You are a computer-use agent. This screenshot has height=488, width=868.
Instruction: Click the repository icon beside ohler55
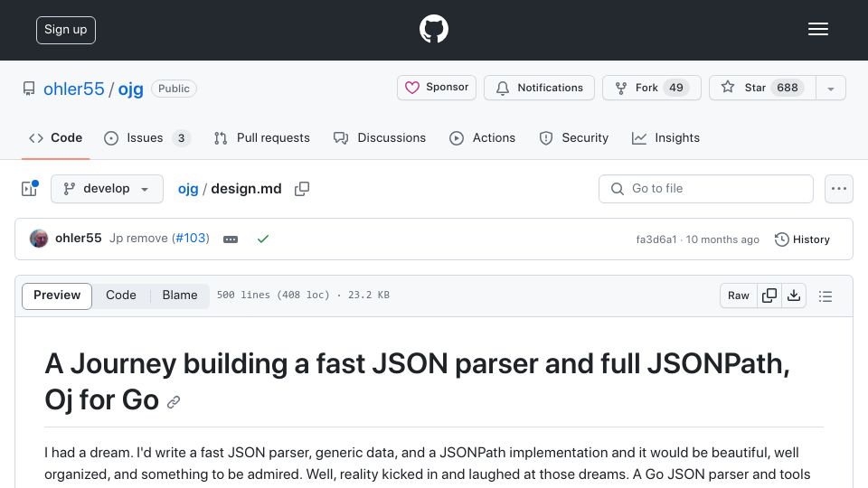pos(29,89)
